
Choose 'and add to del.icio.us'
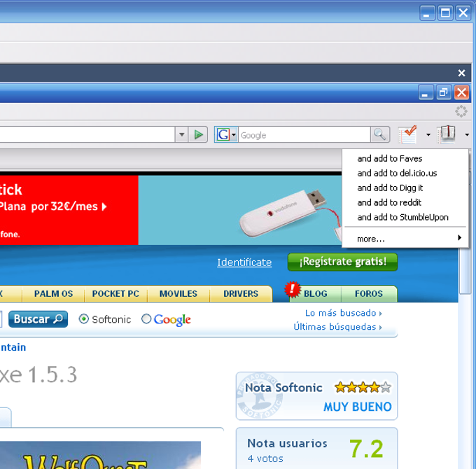click(405, 173)
